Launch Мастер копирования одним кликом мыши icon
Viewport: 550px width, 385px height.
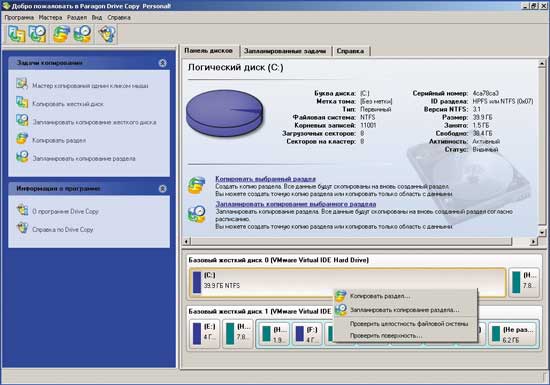22,84
